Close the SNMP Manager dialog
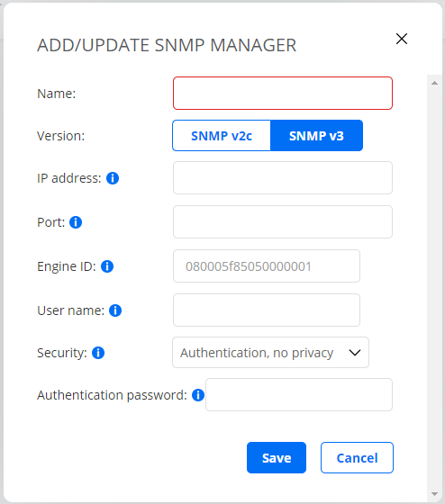This screenshot has height=504, width=445. pos(402,39)
